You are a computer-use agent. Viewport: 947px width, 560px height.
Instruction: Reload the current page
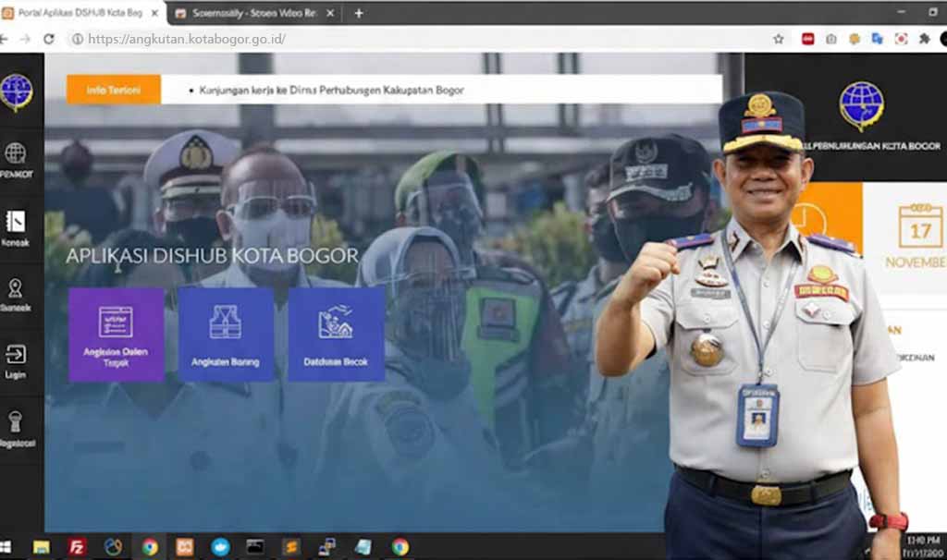coord(48,39)
